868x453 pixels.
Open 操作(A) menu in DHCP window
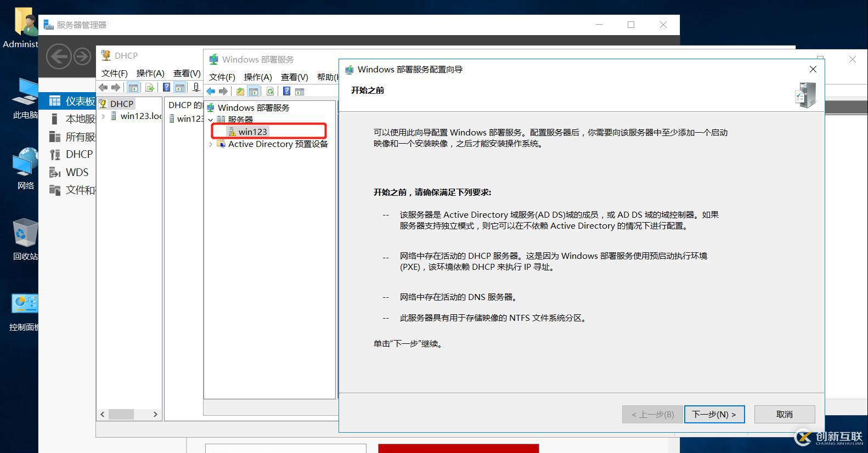point(150,73)
